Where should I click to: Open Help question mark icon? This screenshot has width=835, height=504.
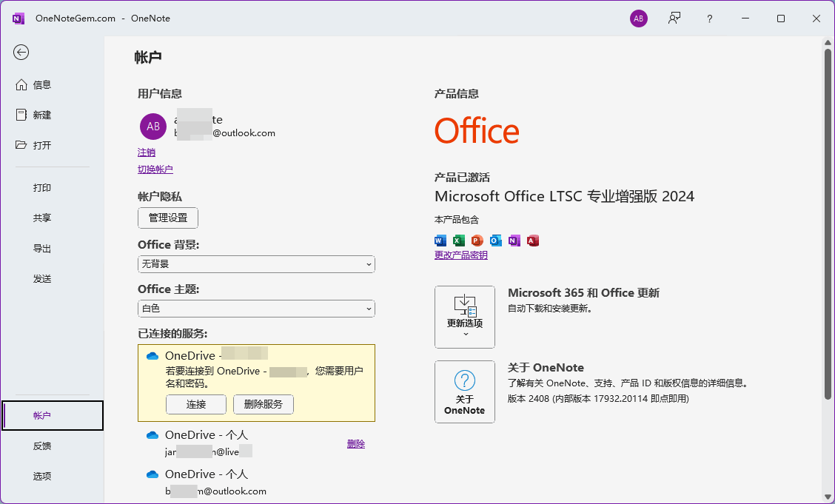pos(709,19)
